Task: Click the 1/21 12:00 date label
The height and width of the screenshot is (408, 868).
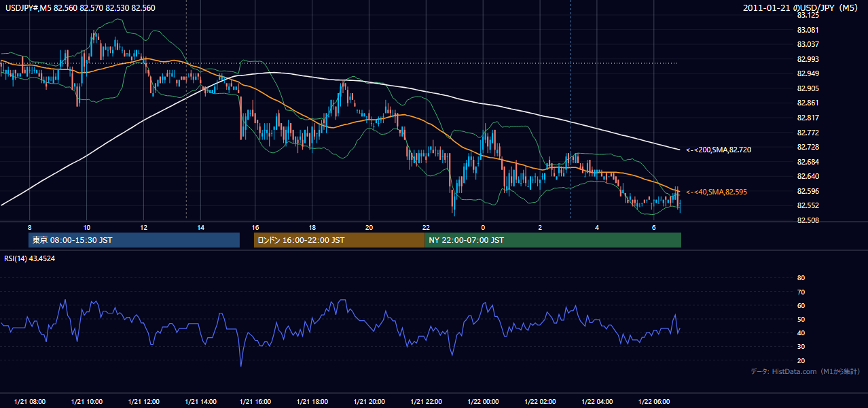Action: pos(143,402)
